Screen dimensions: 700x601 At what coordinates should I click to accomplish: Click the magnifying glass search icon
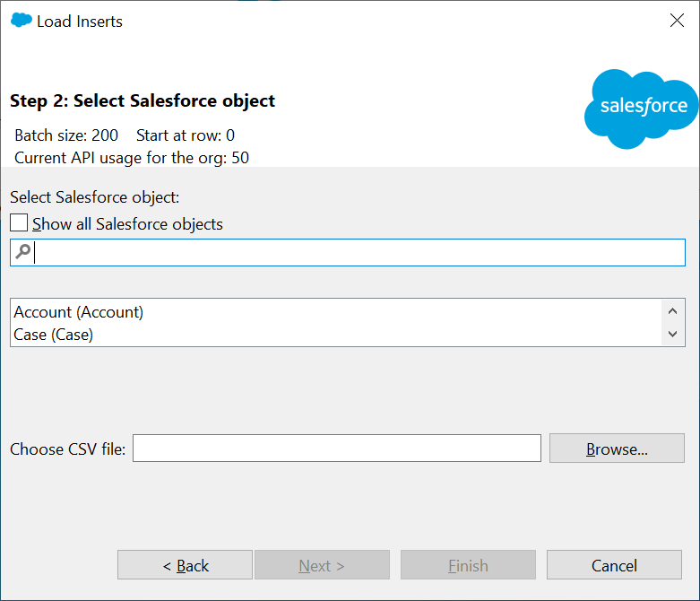[23, 253]
